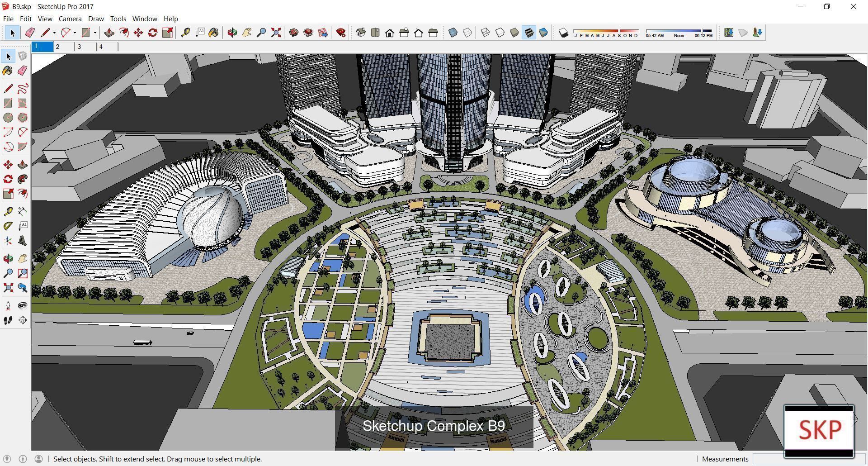Open the Window menu
The height and width of the screenshot is (466, 868).
coord(145,19)
